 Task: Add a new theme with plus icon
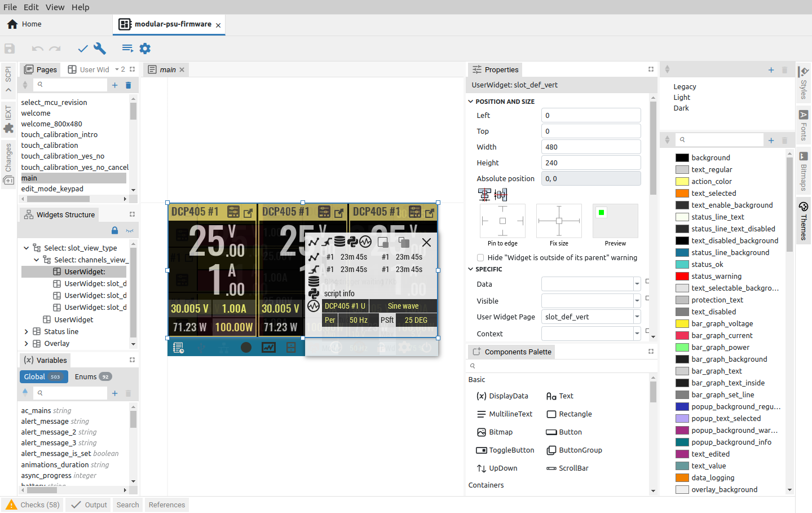click(x=771, y=70)
